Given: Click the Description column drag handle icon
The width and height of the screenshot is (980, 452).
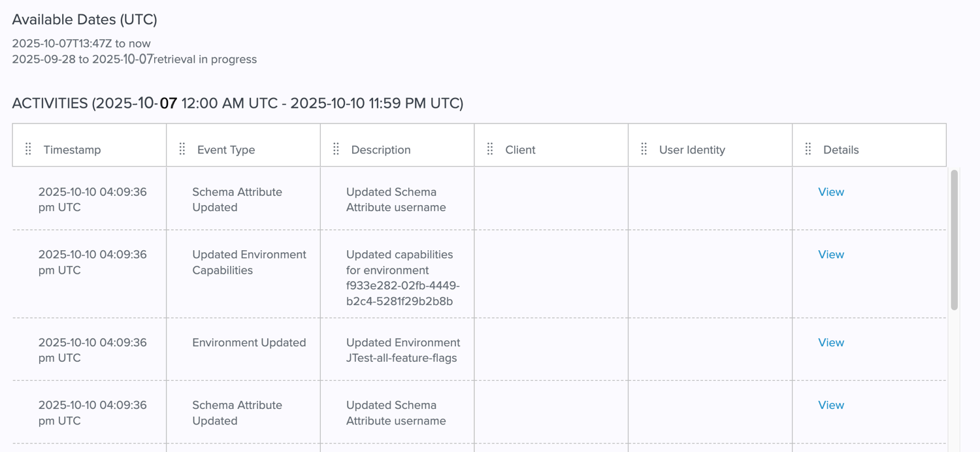Looking at the screenshot, I should click(336, 148).
